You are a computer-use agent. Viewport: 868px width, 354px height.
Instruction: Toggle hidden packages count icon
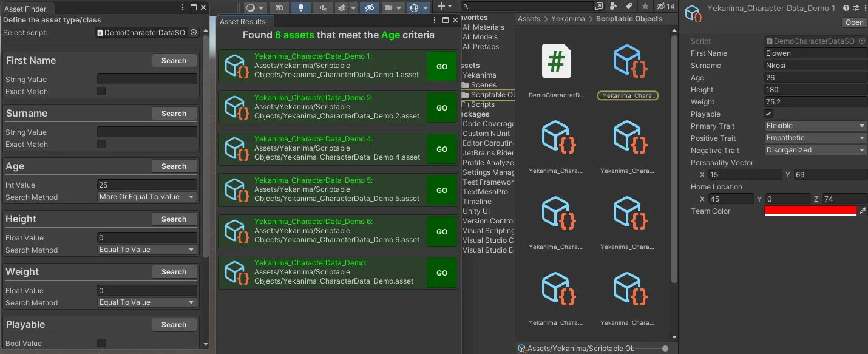point(665,6)
